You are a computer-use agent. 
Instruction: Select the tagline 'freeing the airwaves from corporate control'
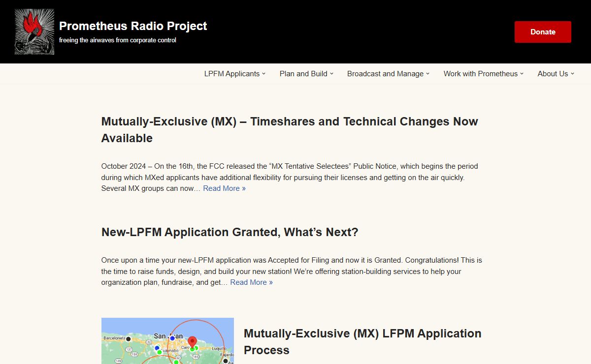click(x=118, y=40)
